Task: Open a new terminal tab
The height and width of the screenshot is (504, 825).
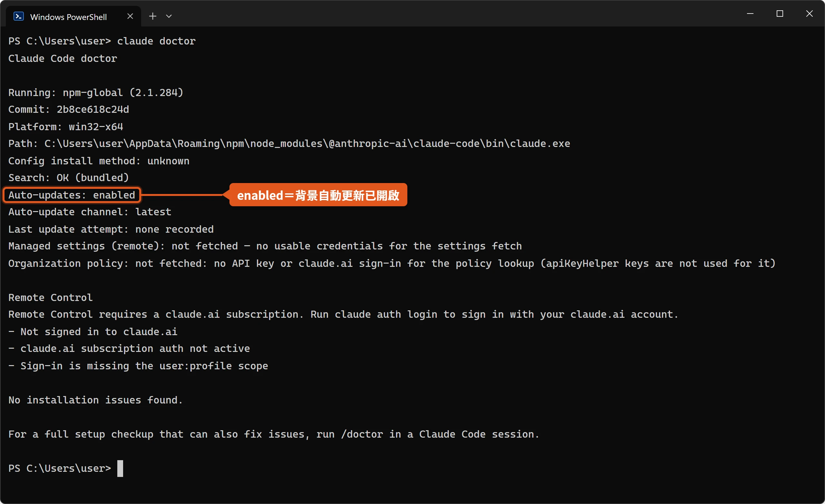Action: (x=153, y=16)
